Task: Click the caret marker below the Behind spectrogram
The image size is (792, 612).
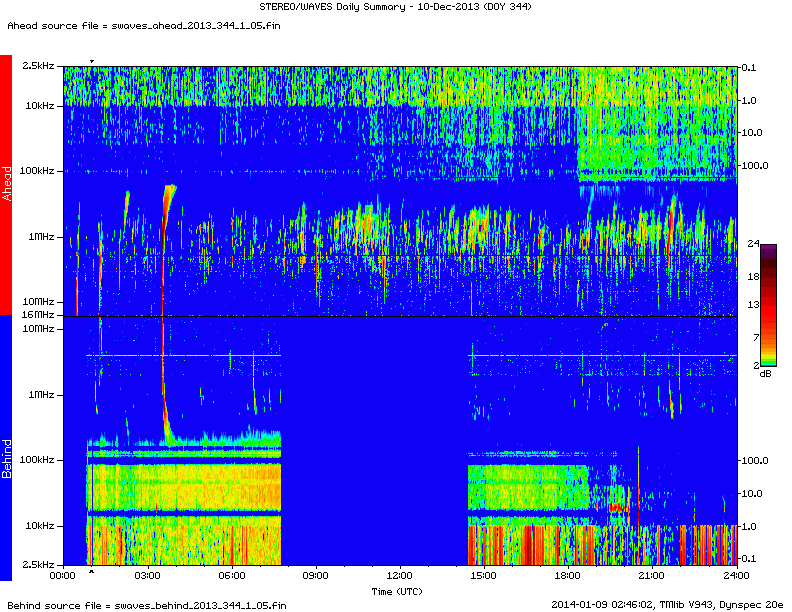Action: [92, 572]
